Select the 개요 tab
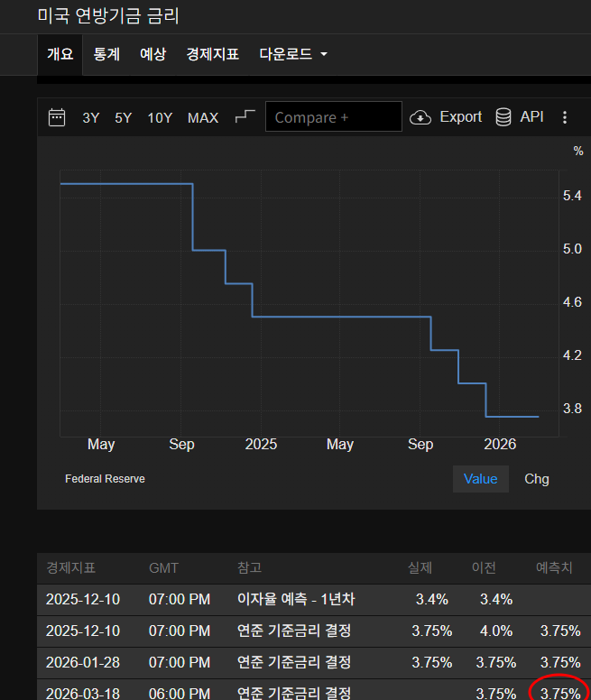Viewport: 591px width, 700px height. [60, 54]
